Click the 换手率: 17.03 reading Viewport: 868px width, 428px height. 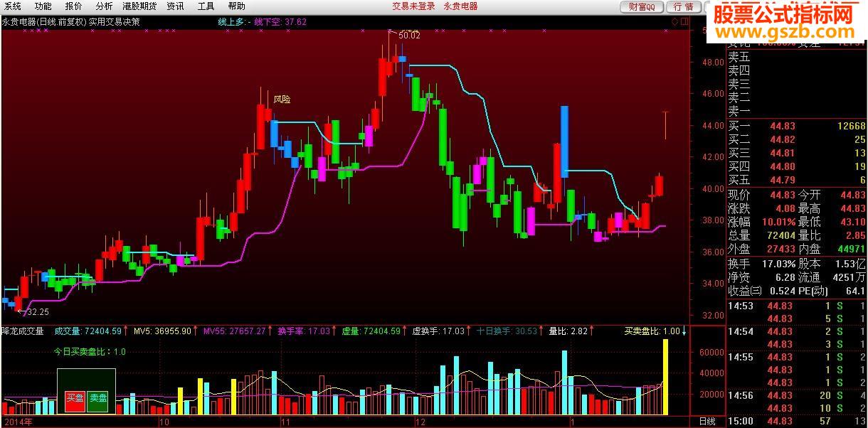pos(304,331)
